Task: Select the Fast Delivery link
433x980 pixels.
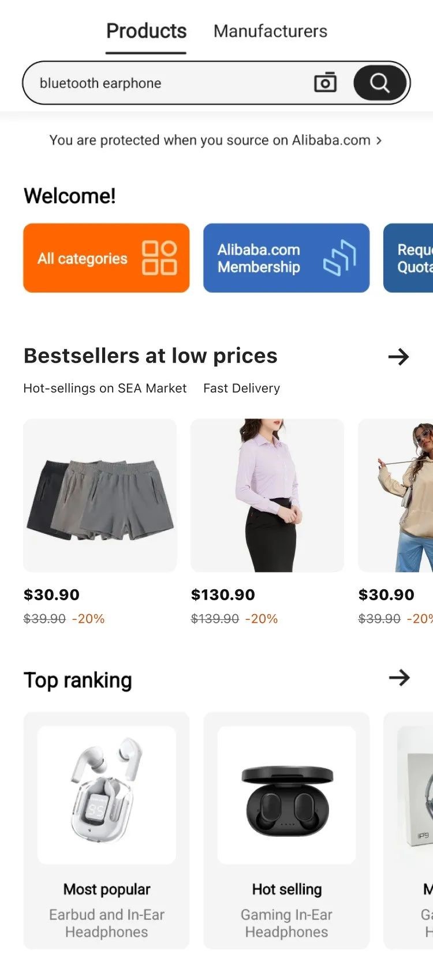Action: pyautogui.click(x=241, y=388)
